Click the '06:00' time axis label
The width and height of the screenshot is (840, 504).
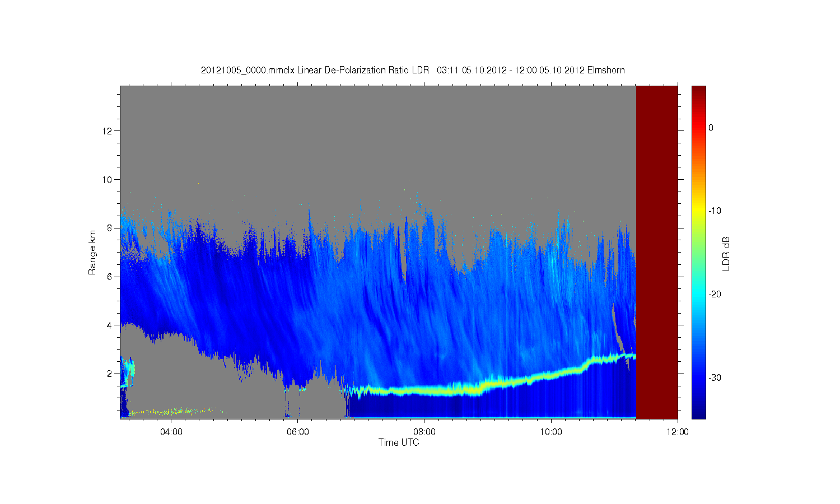coord(297,432)
